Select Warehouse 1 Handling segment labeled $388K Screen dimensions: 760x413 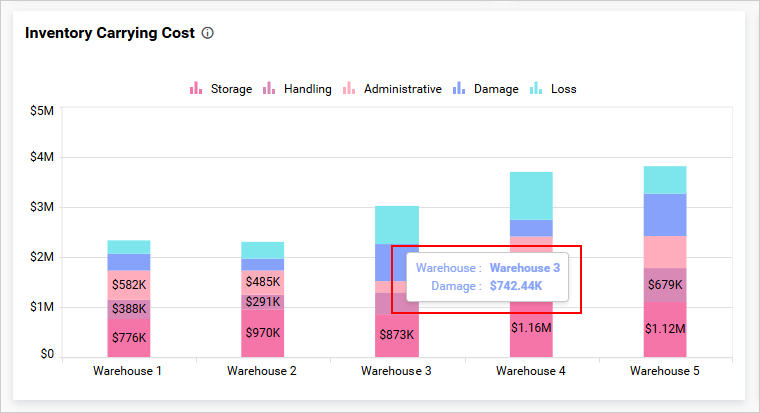tap(128, 309)
